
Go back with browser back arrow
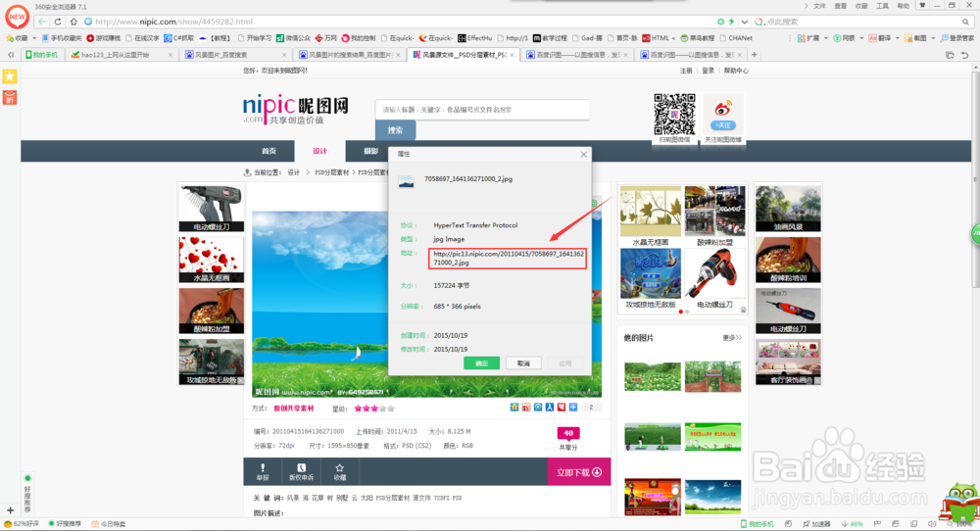click(x=42, y=22)
